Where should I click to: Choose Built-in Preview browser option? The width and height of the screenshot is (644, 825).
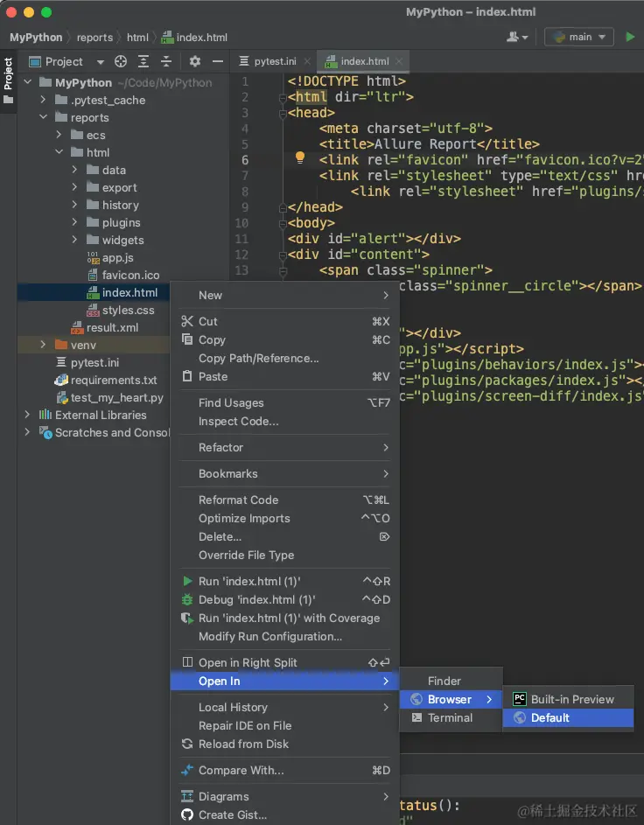568,699
